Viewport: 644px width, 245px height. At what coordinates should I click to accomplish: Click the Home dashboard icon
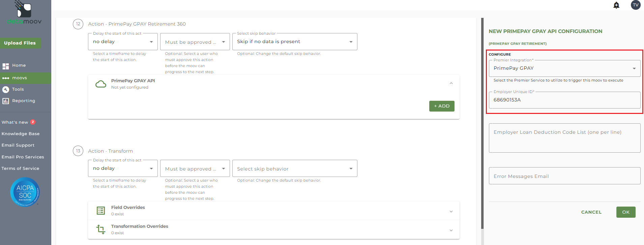[6, 66]
